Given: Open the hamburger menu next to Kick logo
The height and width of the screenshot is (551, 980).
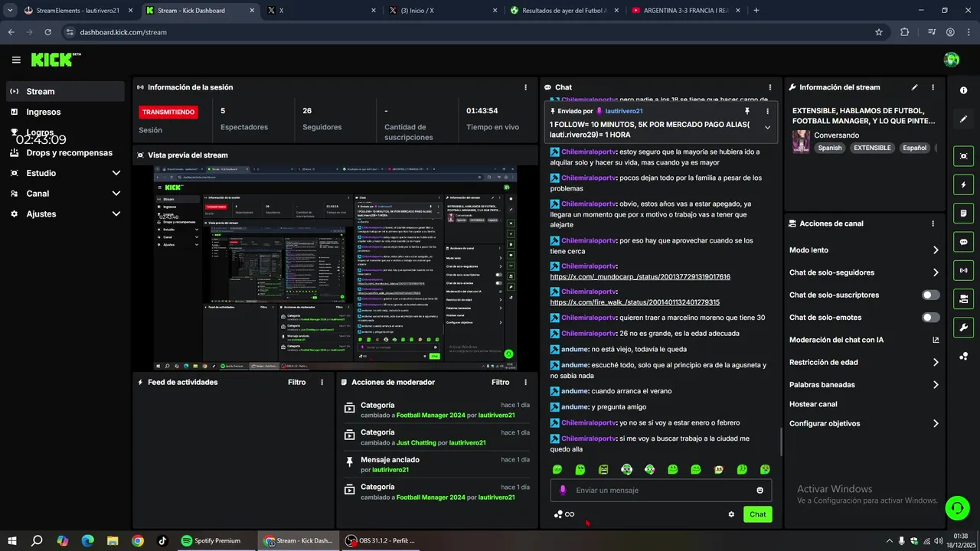Looking at the screenshot, I should point(16,60).
